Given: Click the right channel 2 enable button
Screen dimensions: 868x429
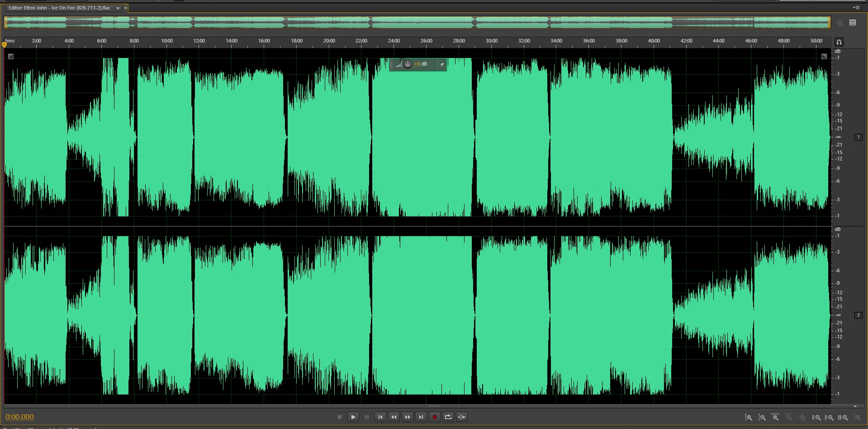Looking at the screenshot, I should [858, 315].
